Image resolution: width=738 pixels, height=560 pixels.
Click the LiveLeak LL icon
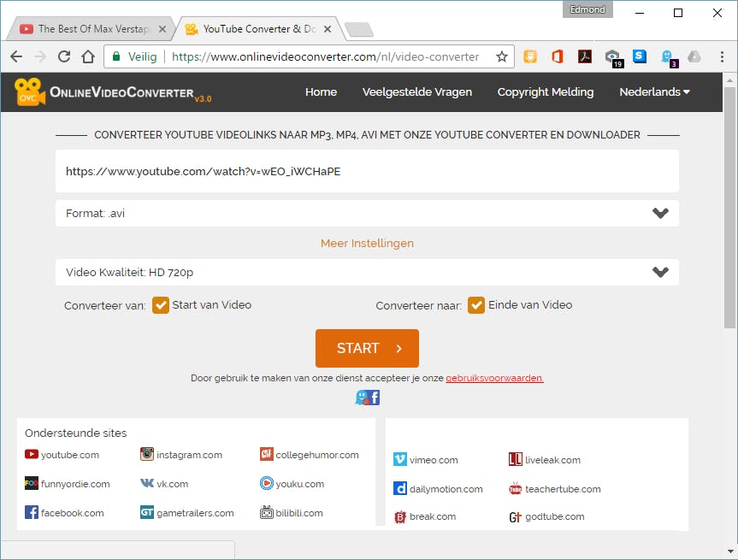[x=516, y=459]
